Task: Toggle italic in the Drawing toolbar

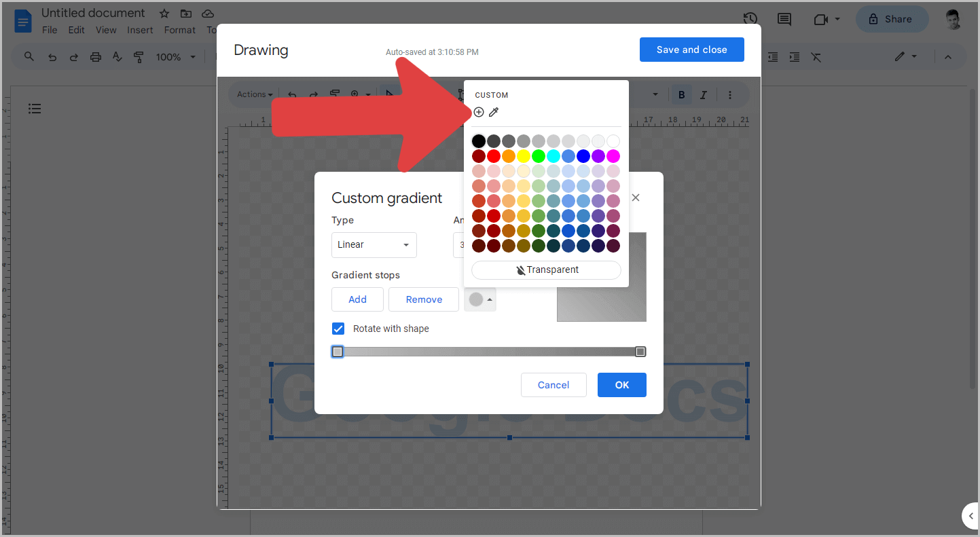Action: coord(704,95)
